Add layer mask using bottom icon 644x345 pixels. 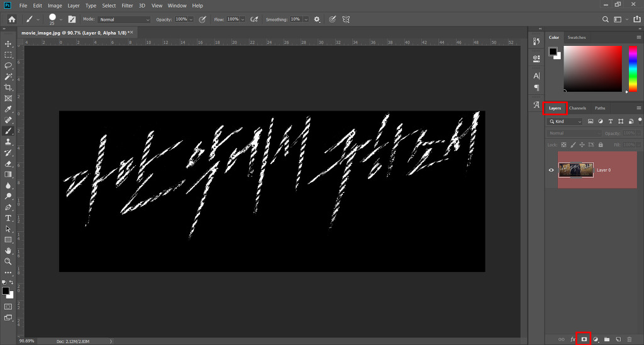pos(584,339)
